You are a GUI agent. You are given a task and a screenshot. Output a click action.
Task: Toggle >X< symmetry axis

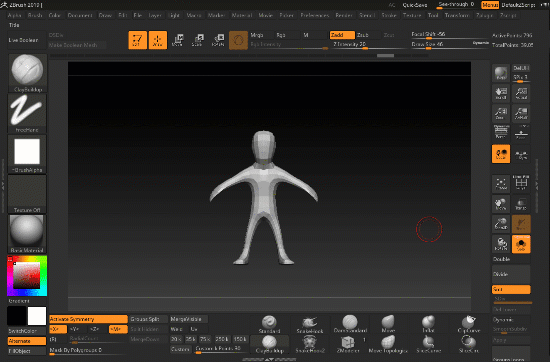tap(58, 329)
